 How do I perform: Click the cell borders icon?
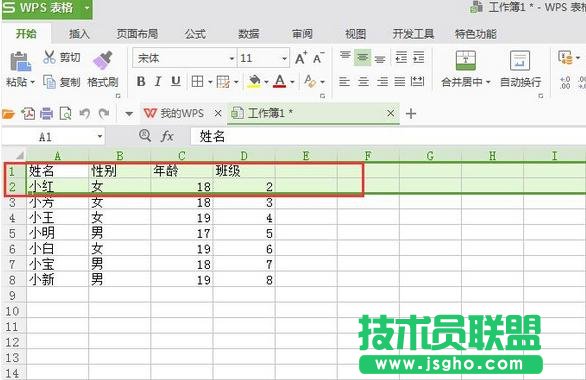(197, 81)
